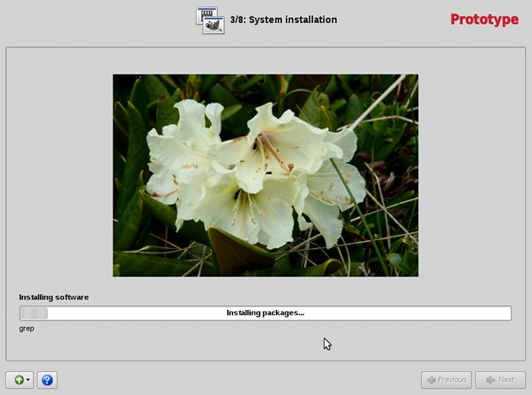Expand the dropdown arrow beside green icon
The image size is (532, 395).
tap(28, 380)
